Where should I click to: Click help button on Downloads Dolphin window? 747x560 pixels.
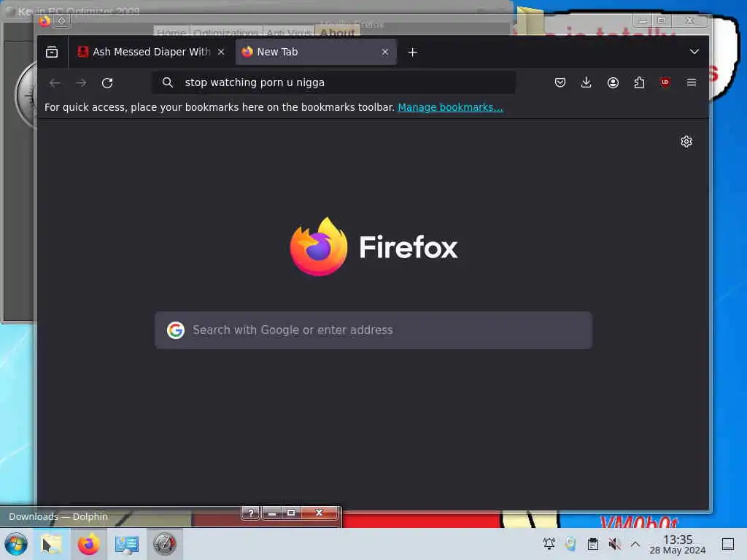pyautogui.click(x=251, y=513)
